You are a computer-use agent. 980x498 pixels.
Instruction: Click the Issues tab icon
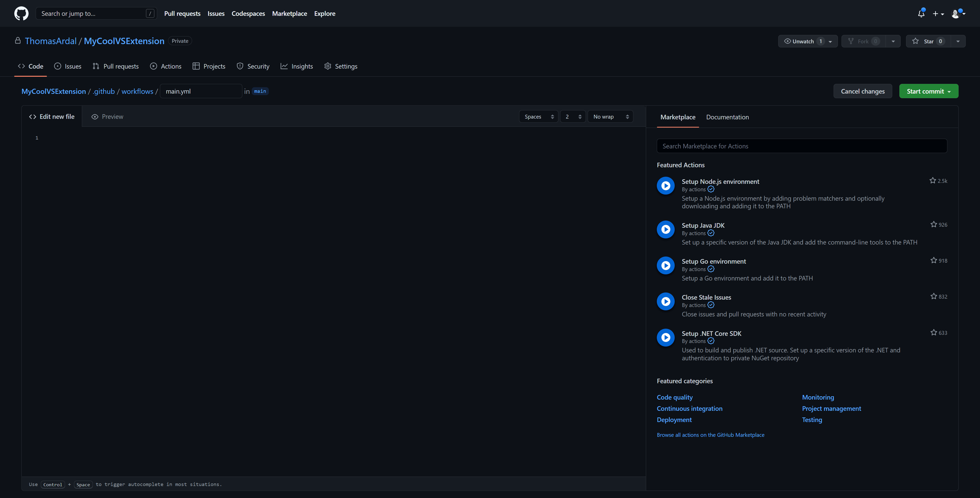tap(57, 66)
